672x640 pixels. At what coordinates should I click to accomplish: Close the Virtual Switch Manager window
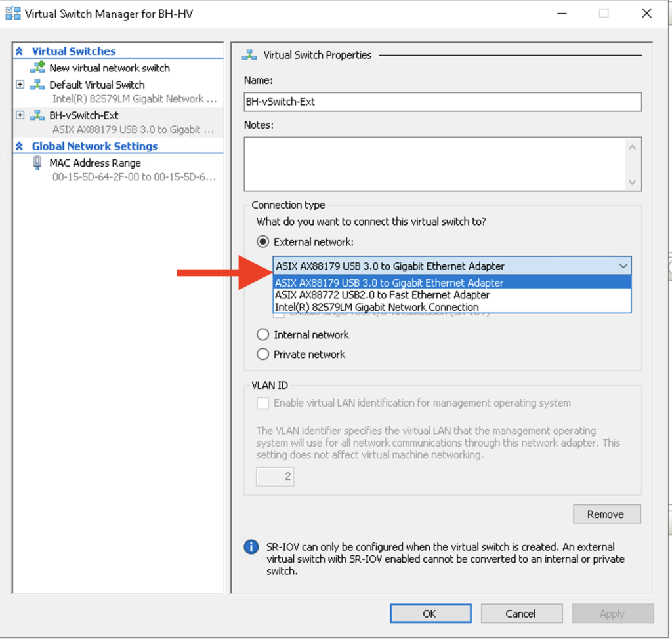tap(646, 13)
